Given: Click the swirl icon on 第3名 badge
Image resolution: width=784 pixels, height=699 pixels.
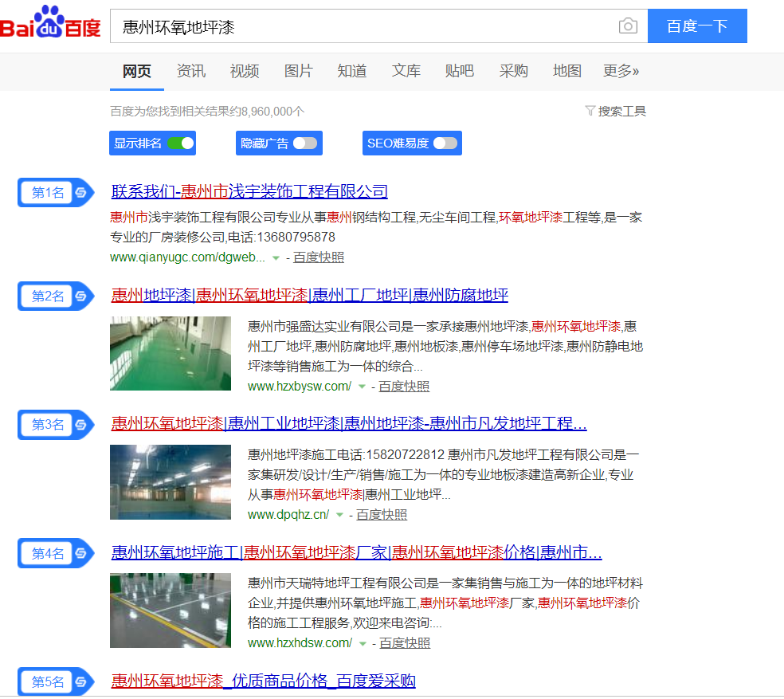Looking at the screenshot, I should [x=81, y=425].
